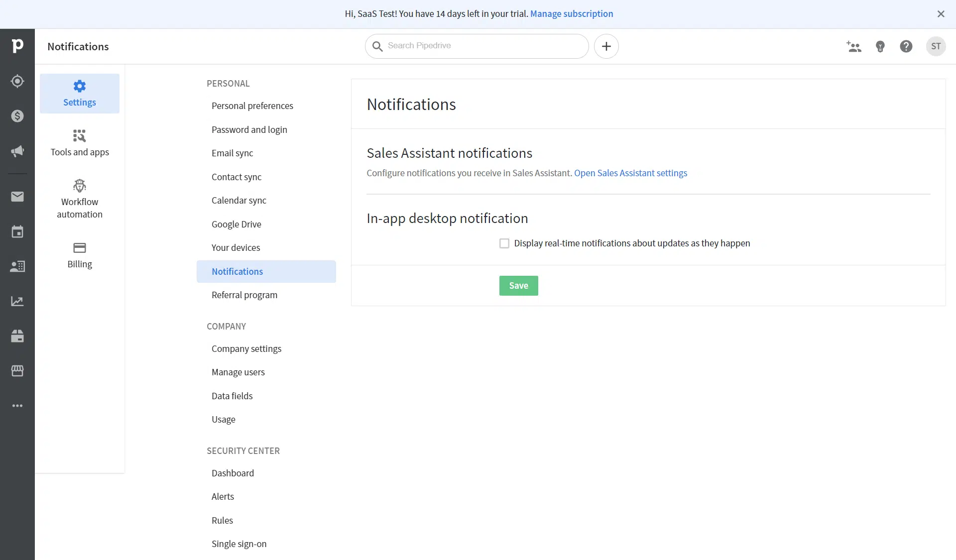The height and width of the screenshot is (560, 956).
Task: Open Email sync settings
Action: tap(266, 153)
